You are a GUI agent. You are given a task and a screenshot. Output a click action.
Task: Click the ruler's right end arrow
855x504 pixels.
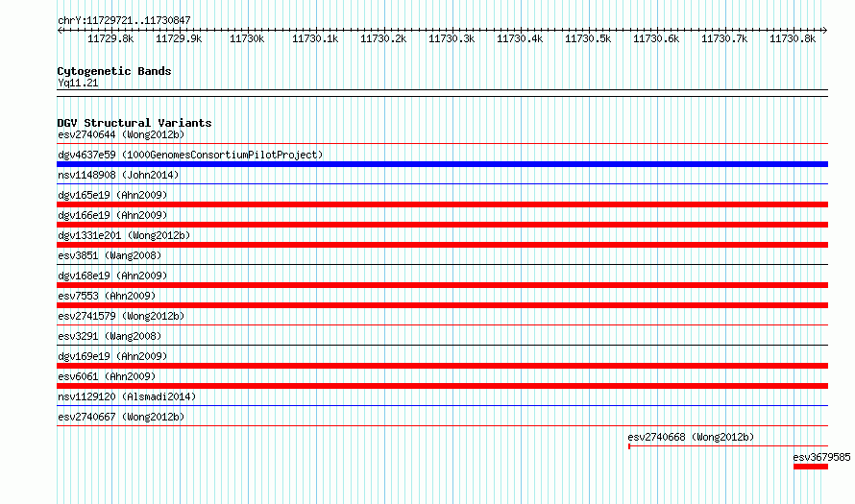tap(825, 31)
